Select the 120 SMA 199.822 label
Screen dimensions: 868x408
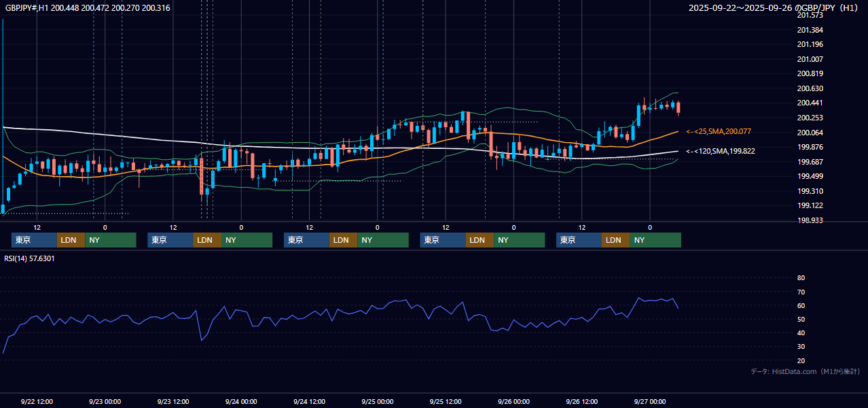[x=721, y=151]
